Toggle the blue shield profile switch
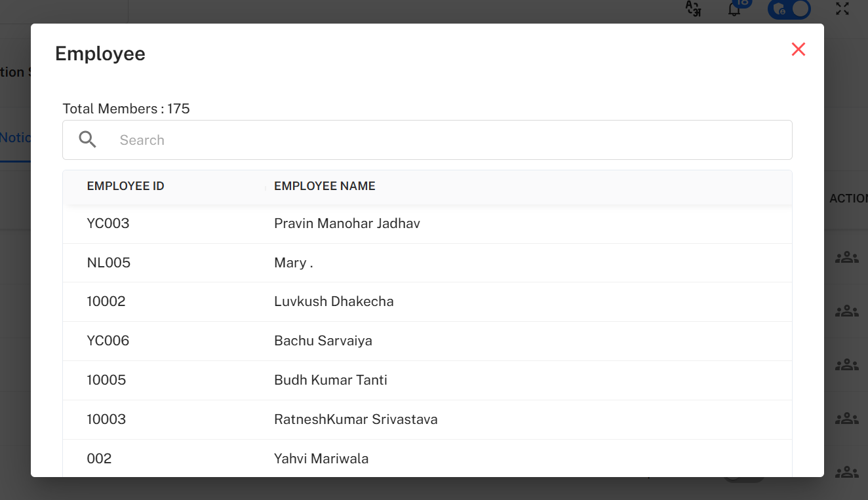 pos(789,10)
